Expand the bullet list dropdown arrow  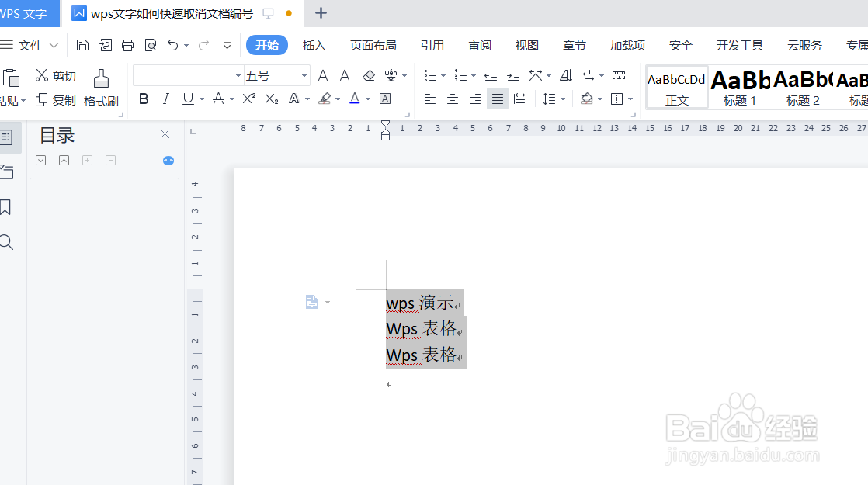point(443,76)
